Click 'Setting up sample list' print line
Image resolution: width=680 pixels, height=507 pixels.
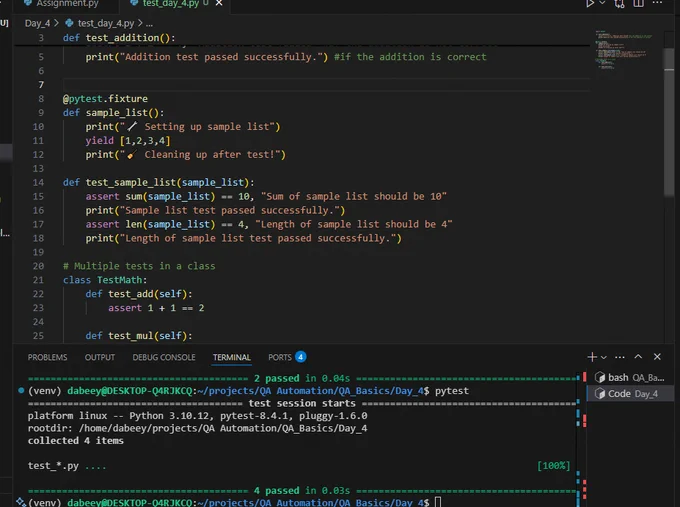(183, 127)
